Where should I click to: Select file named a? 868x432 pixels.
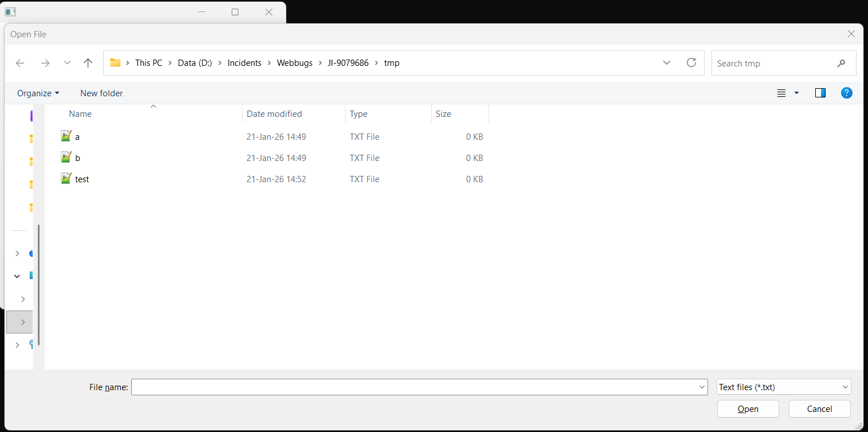pos(77,137)
